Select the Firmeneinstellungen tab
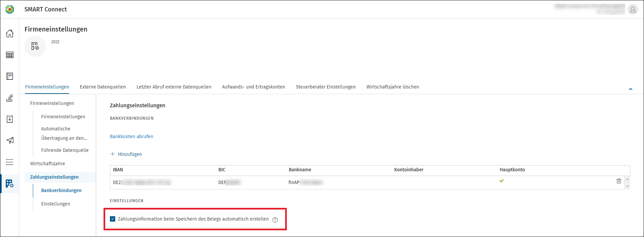Image resolution: width=644 pixels, height=237 pixels. coord(47,87)
